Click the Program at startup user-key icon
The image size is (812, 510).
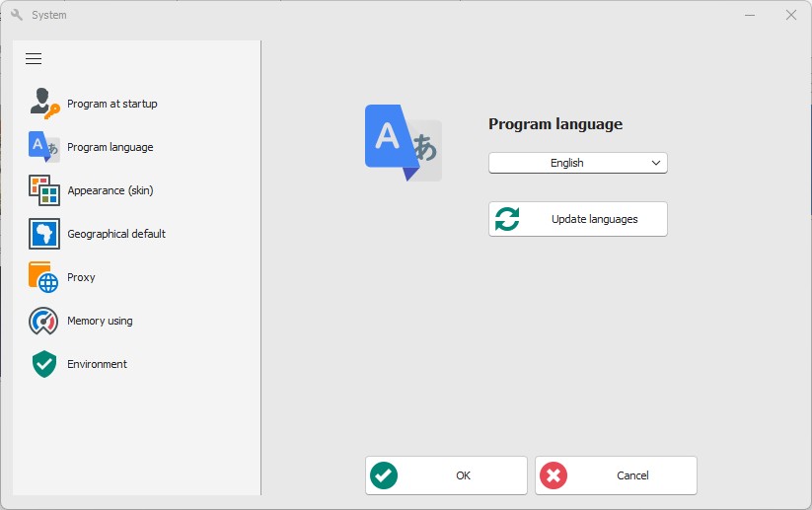point(44,104)
